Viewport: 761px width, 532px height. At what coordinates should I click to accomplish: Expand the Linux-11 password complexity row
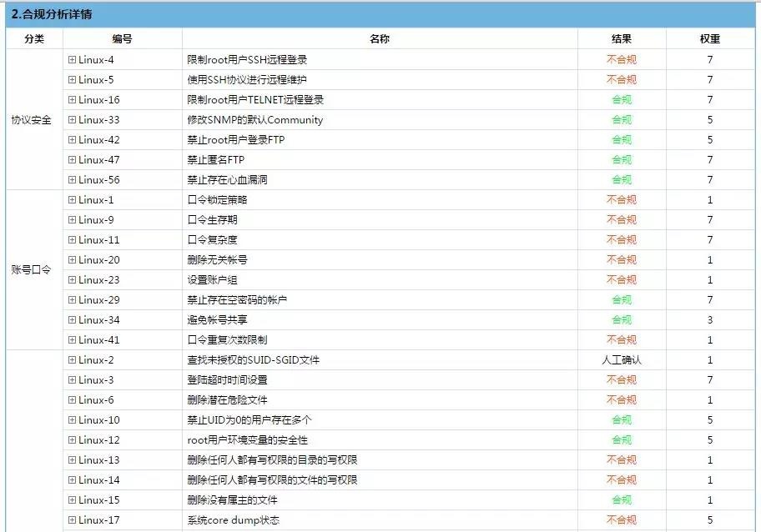coord(72,240)
